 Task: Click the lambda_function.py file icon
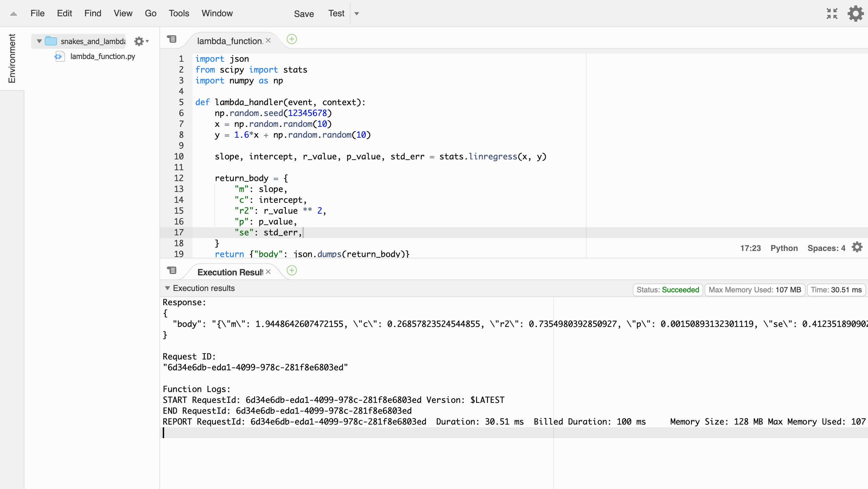59,56
